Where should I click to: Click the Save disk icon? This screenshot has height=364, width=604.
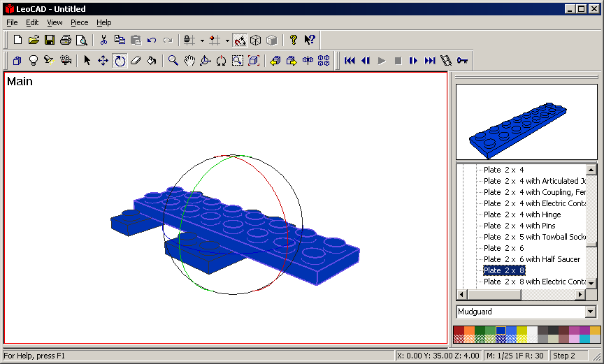[x=50, y=40]
